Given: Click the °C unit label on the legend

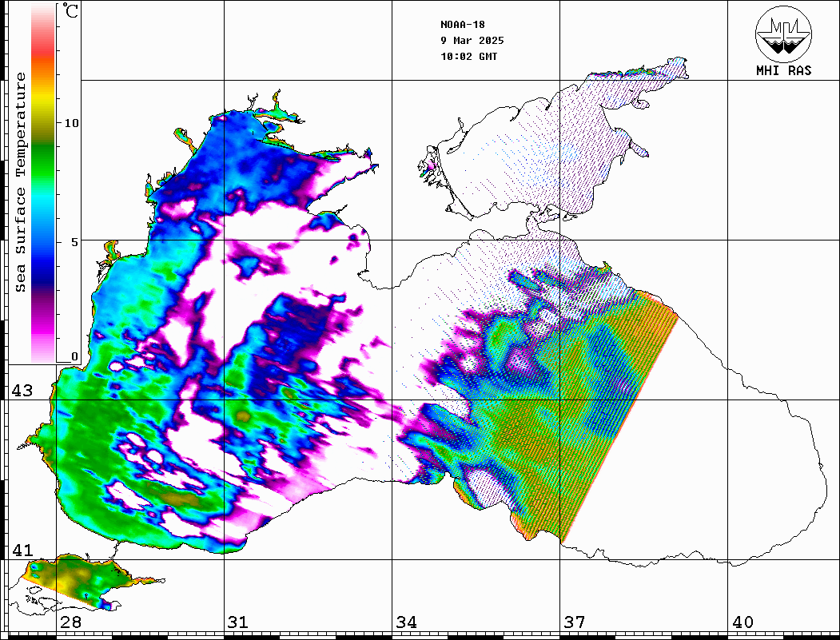Looking at the screenshot, I should click(70, 10).
